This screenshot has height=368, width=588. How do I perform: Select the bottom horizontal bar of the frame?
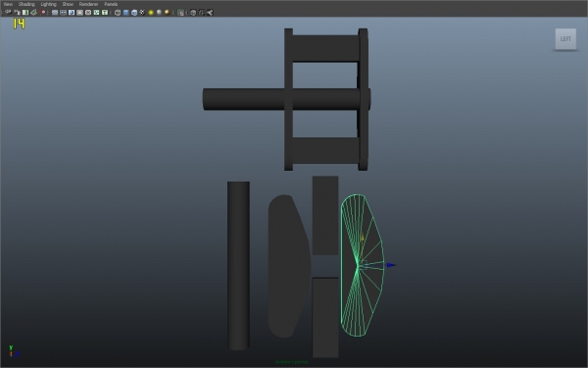coord(325,150)
